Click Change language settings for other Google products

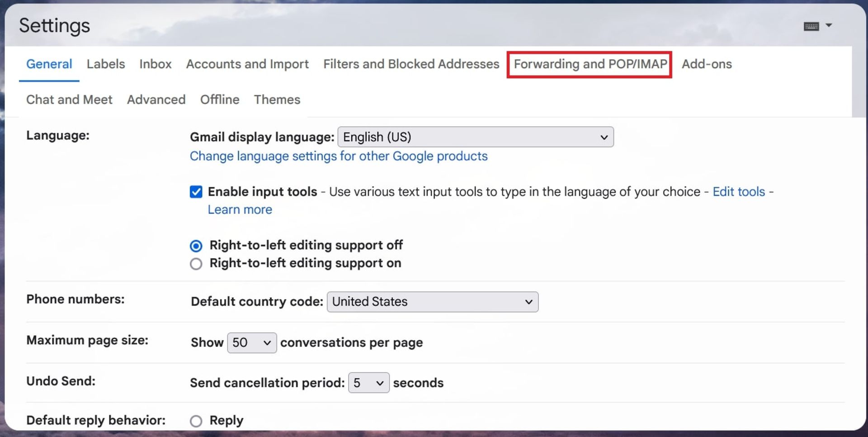338,156
